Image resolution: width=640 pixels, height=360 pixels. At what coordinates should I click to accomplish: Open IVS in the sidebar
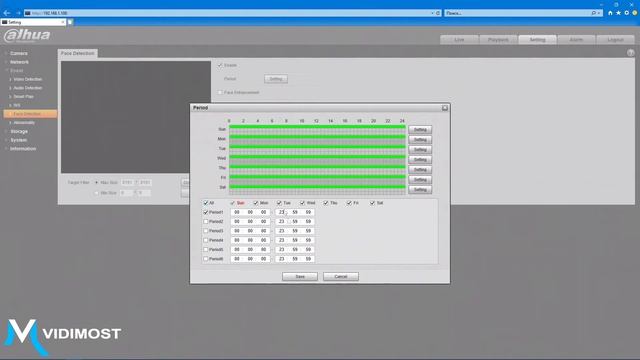click(17, 105)
